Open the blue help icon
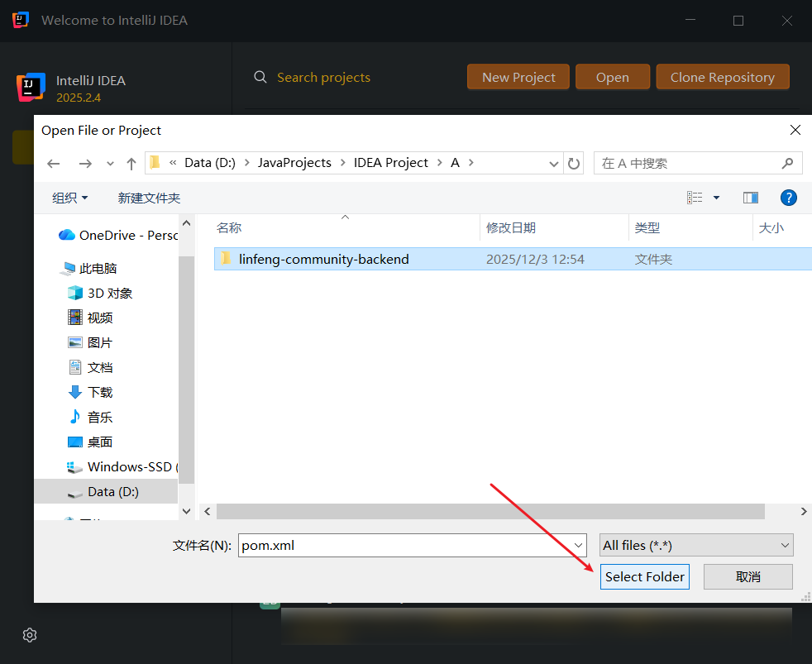Image resolution: width=812 pixels, height=664 pixels. pos(788,198)
